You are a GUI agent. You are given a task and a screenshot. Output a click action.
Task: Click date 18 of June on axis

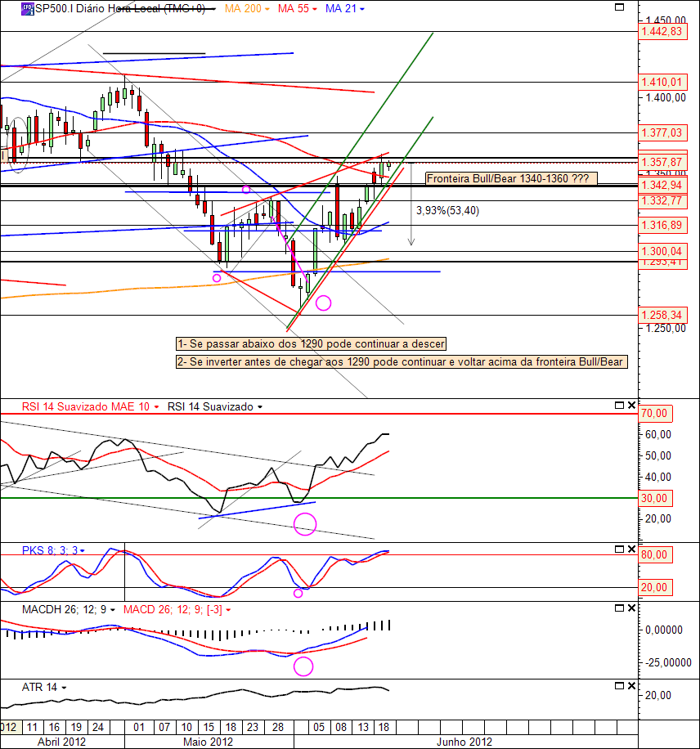click(x=384, y=728)
